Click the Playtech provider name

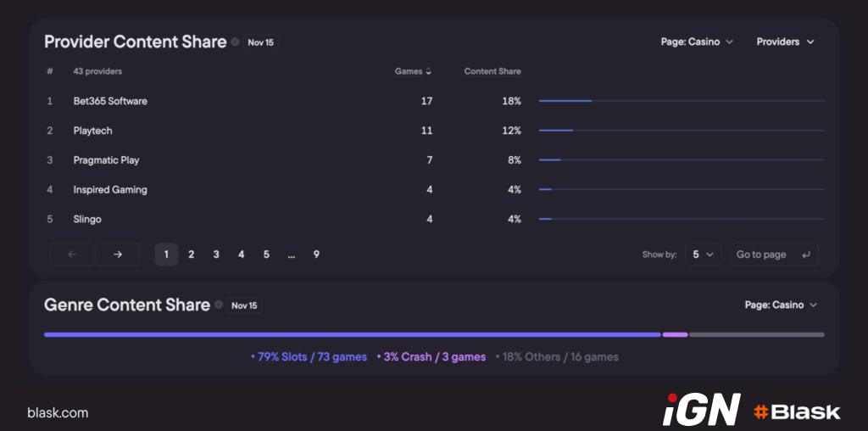pos(92,130)
